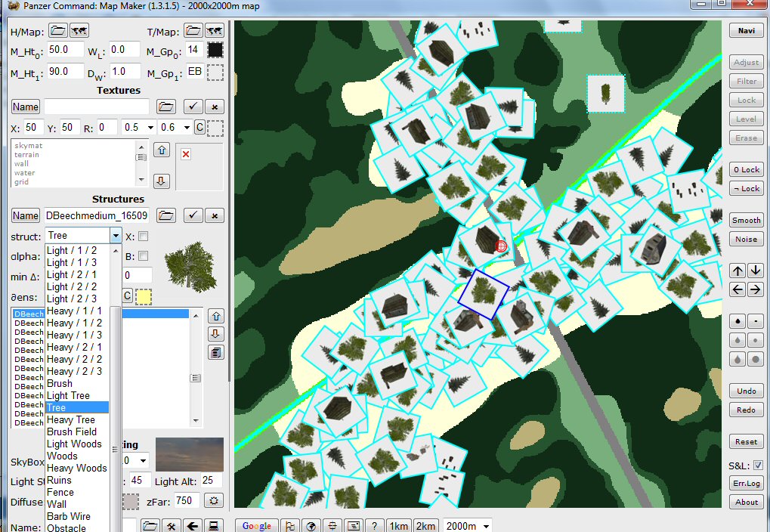Open height map file folder icon
770x532 pixels.
58,31
